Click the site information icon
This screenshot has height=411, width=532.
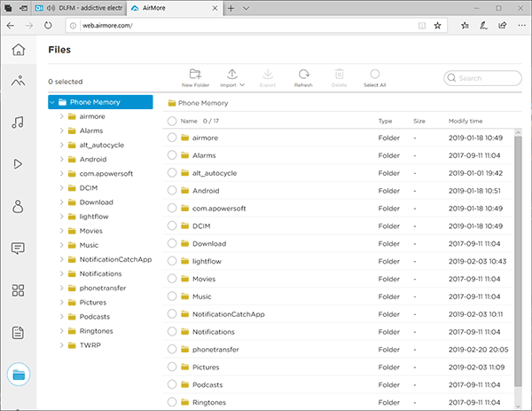tap(73, 26)
